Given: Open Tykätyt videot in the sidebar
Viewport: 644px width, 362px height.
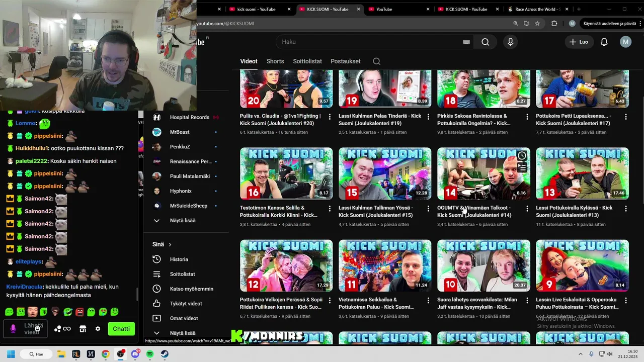Looking at the screenshot, I should click(186, 304).
